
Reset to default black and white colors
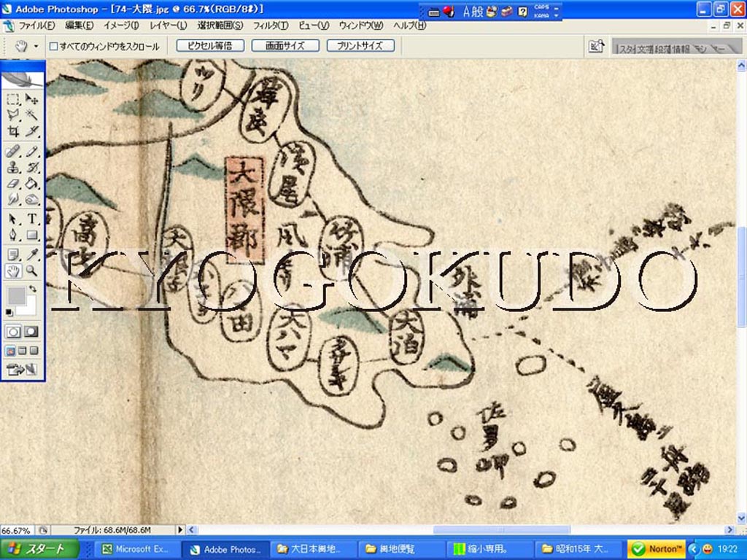pos(9,312)
